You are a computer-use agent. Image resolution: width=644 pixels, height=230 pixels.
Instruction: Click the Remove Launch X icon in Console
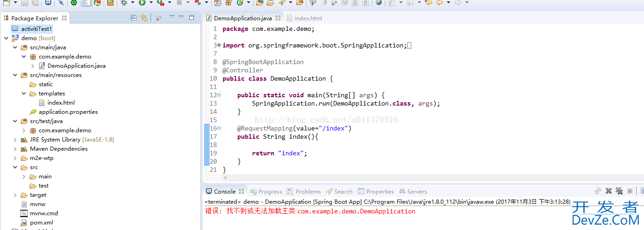point(608,191)
